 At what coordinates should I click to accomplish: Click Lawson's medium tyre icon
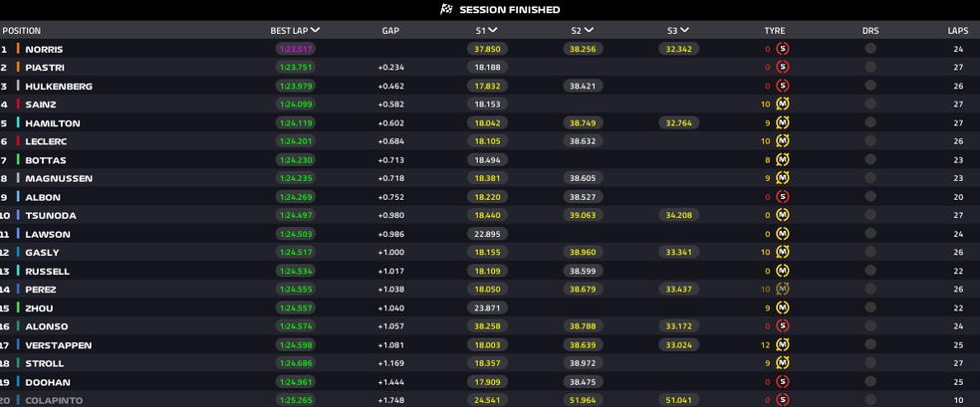[783, 234]
